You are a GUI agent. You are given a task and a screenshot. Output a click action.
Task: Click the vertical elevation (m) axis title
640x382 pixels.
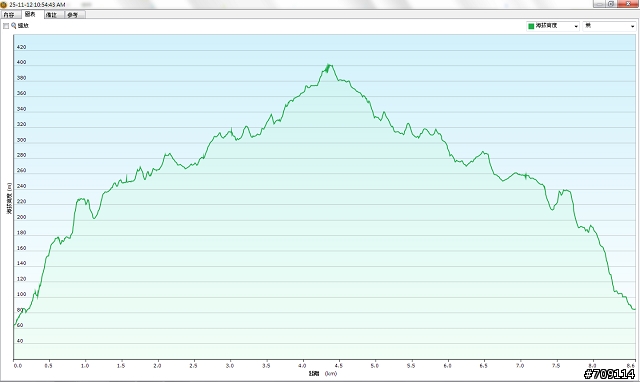[9, 198]
